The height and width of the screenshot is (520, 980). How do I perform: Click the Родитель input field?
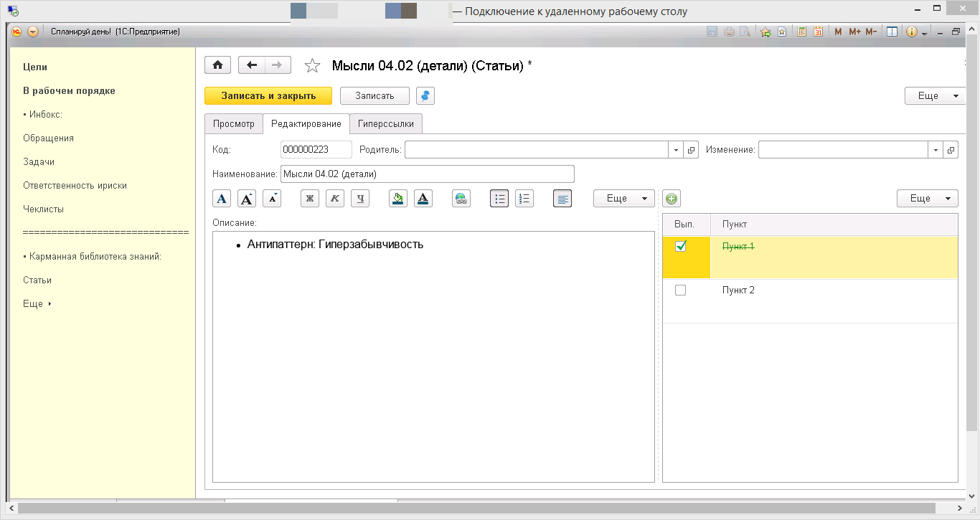tap(537, 150)
